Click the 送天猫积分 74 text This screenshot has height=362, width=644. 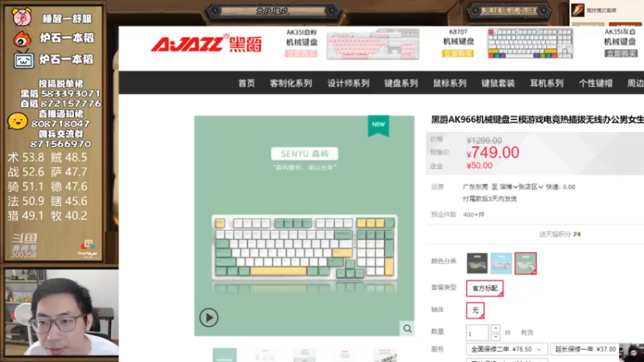click(x=559, y=234)
